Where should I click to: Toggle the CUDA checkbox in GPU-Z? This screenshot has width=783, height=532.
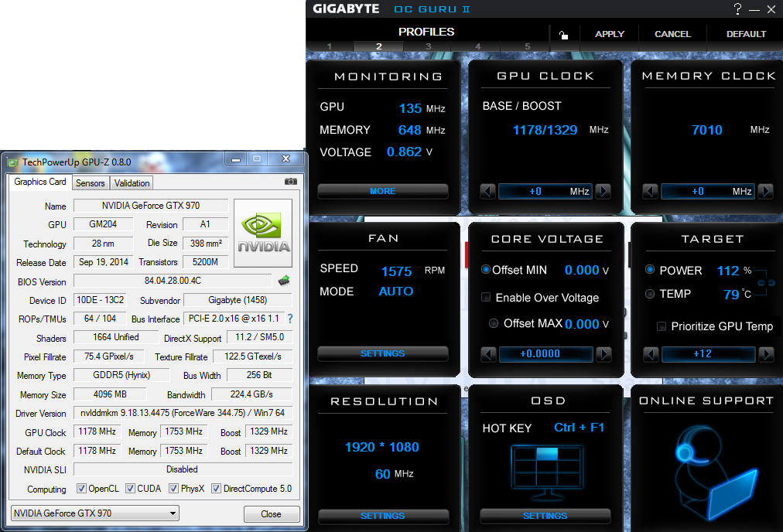pyautogui.click(x=130, y=488)
